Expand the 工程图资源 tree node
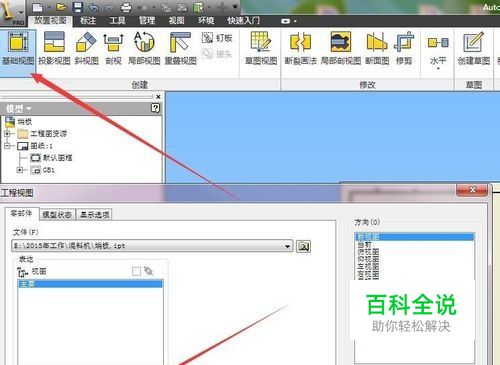Screen dimensions: 500x365 pyautogui.click(x=8, y=134)
